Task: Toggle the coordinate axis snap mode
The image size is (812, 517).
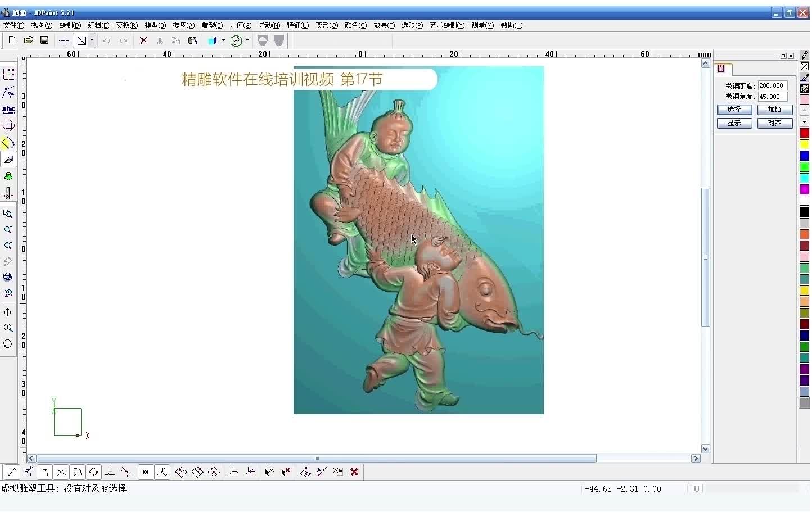Action: (x=162, y=472)
